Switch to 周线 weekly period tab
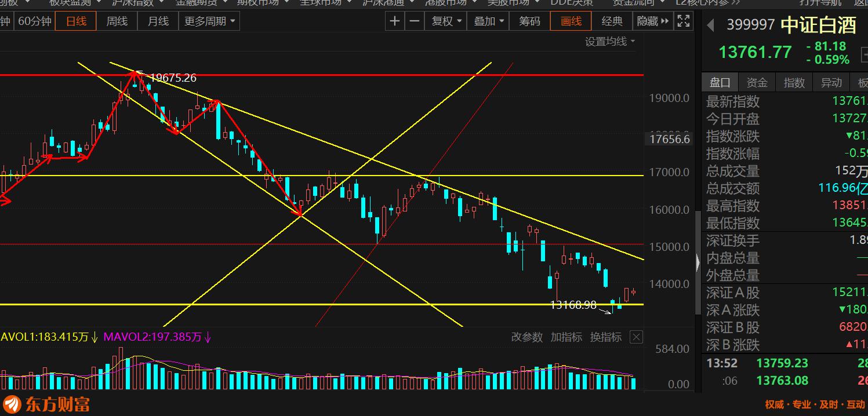Screen dimensions: 868x416 117,21
